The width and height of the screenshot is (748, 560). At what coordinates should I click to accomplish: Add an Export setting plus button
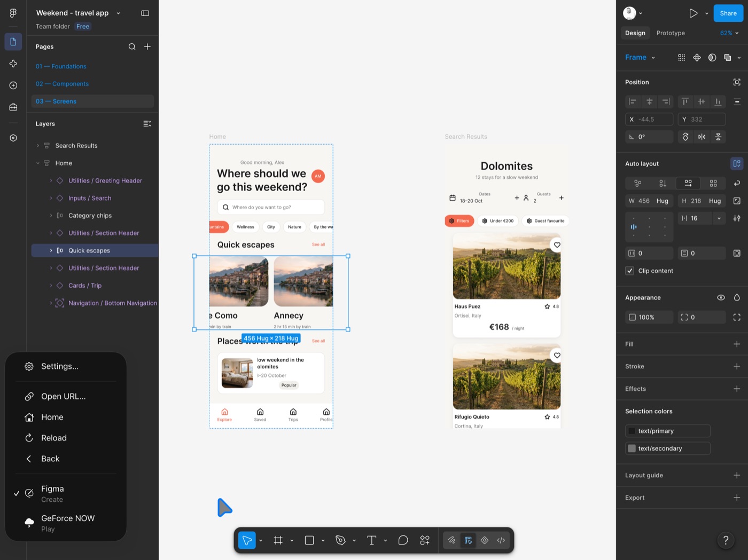point(737,498)
